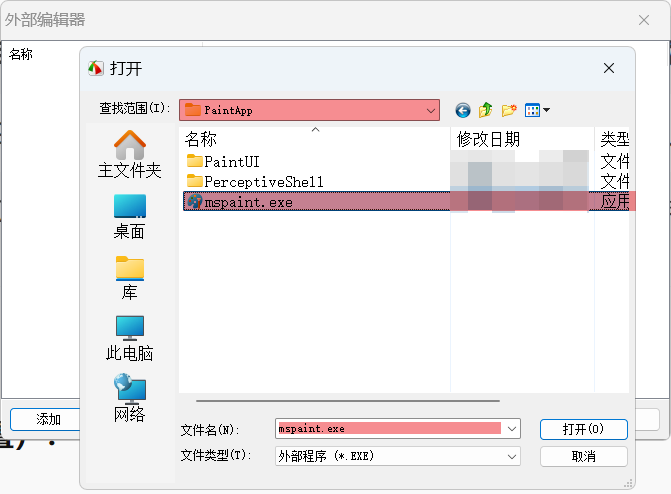Click the 取消 cancel button

point(584,457)
